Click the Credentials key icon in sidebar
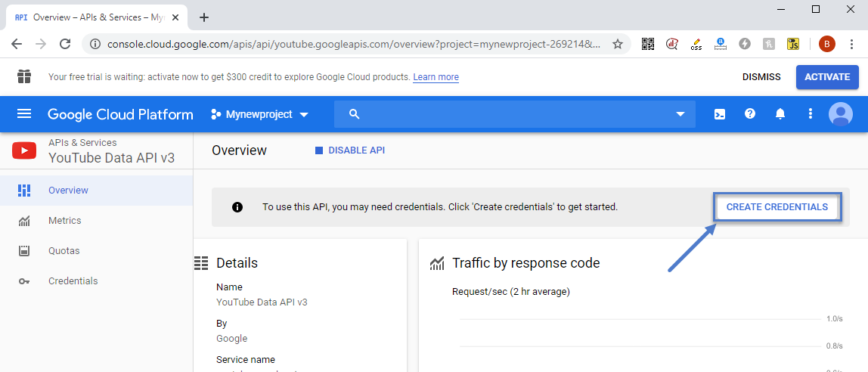 coord(23,281)
